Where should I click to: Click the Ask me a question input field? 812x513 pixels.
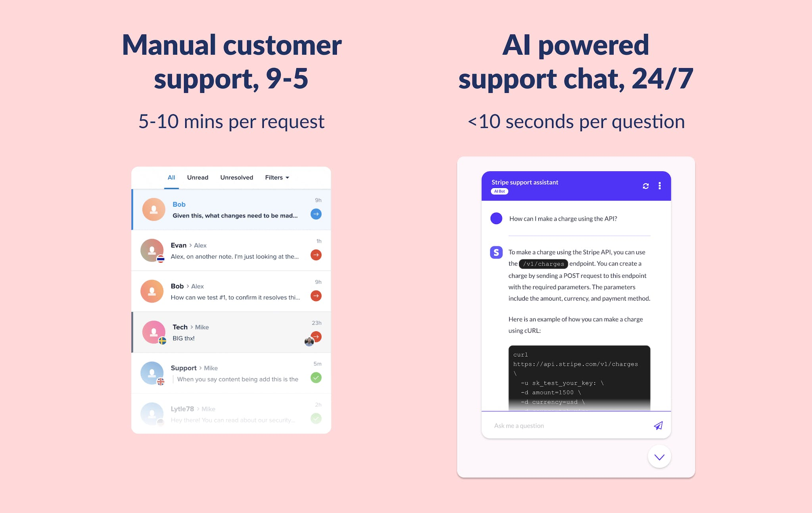click(568, 425)
